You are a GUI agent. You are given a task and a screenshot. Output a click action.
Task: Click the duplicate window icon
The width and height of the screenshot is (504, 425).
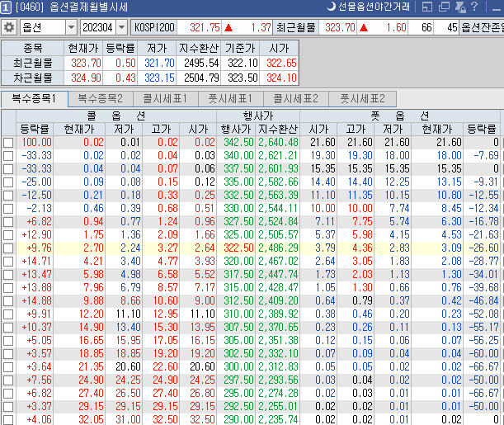444,7
